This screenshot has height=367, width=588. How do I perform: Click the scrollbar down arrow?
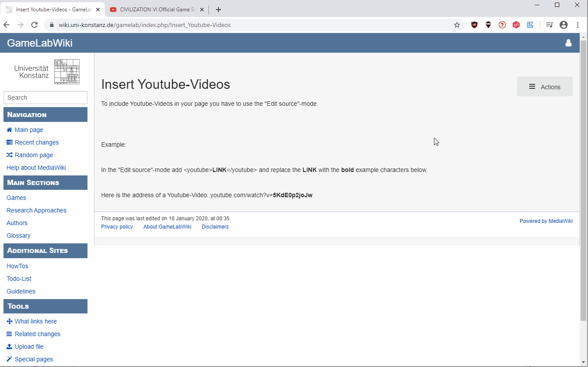point(584,362)
